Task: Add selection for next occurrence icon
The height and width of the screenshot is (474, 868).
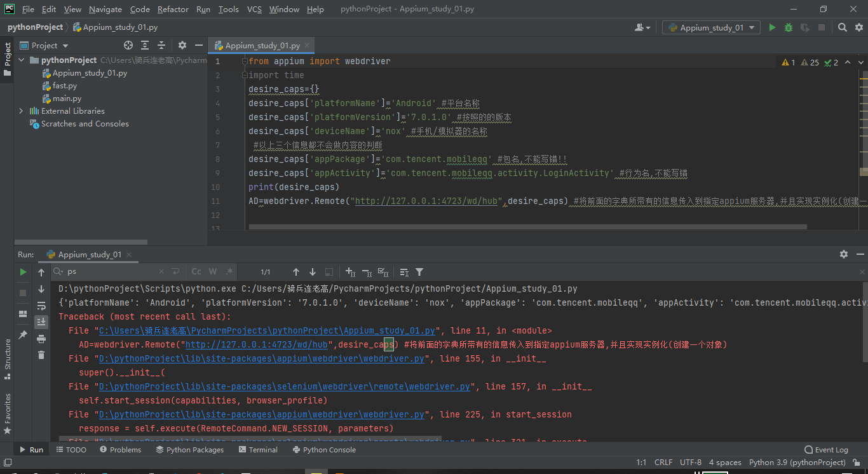Action: [x=350, y=272]
